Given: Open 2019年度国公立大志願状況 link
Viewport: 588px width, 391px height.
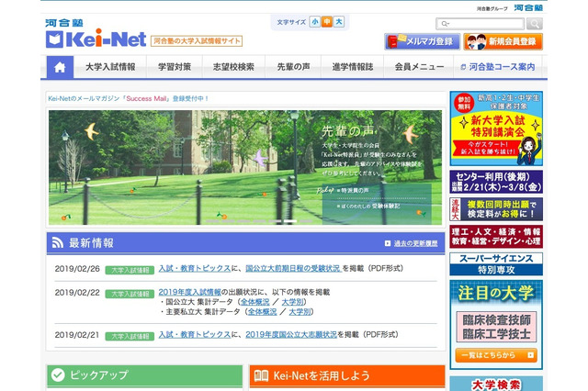Looking at the screenshot, I should click(291, 334).
